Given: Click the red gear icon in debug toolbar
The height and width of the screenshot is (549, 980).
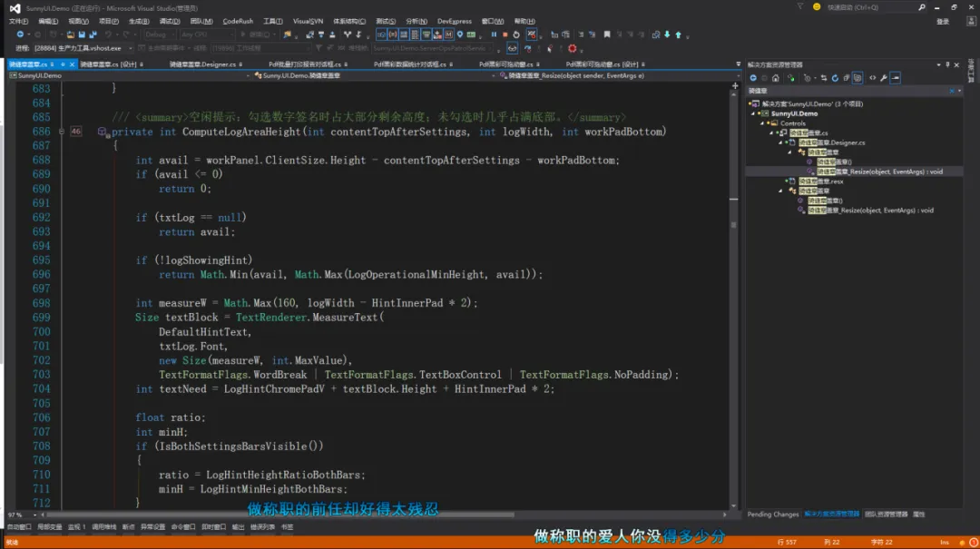Looking at the screenshot, I should coord(572,48).
